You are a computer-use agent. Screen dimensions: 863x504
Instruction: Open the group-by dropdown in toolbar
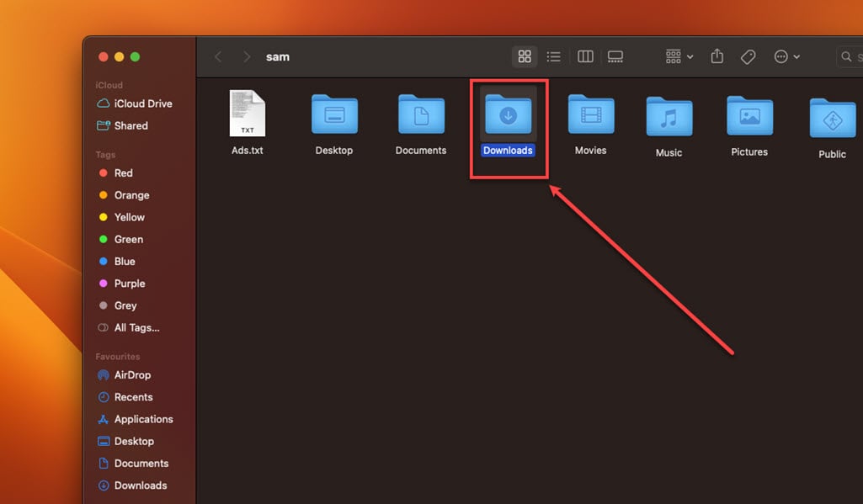679,56
